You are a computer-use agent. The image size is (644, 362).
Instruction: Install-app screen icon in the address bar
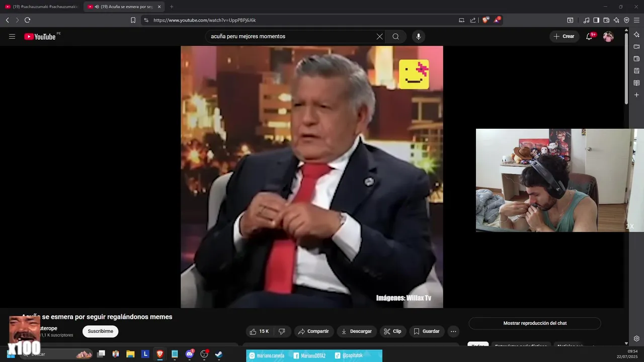coord(461,20)
